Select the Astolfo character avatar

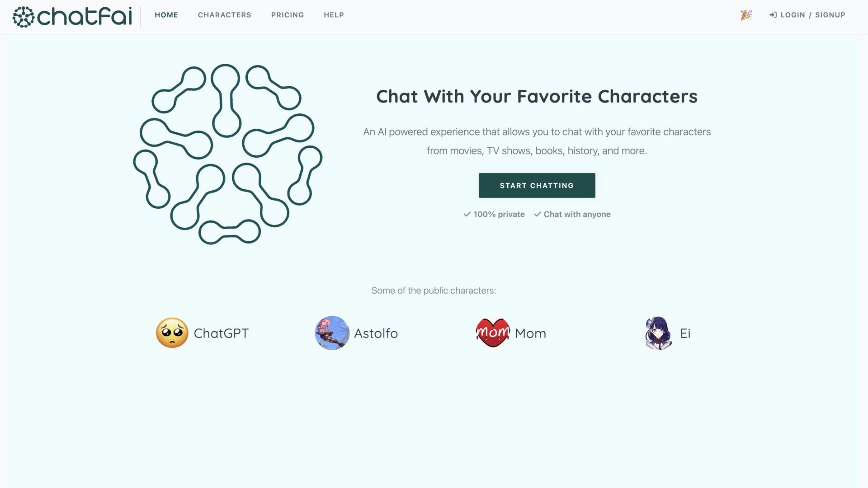(x=332, y=333)
